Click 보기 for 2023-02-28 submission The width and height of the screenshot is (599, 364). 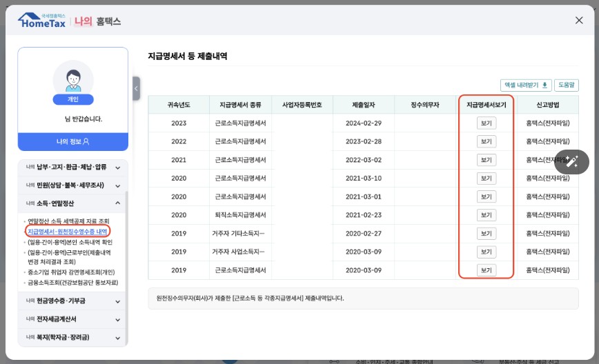tap(487, 141)
